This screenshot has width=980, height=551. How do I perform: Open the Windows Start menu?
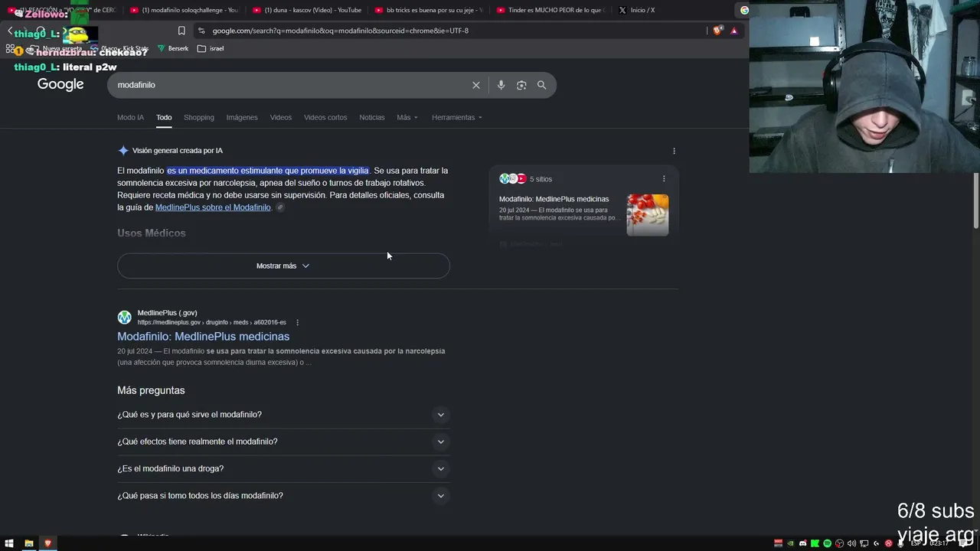tap(10, 543)
